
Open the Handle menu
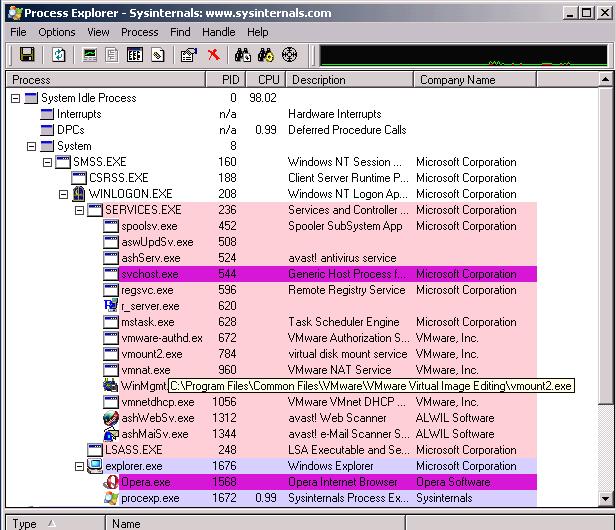point(218,32)
